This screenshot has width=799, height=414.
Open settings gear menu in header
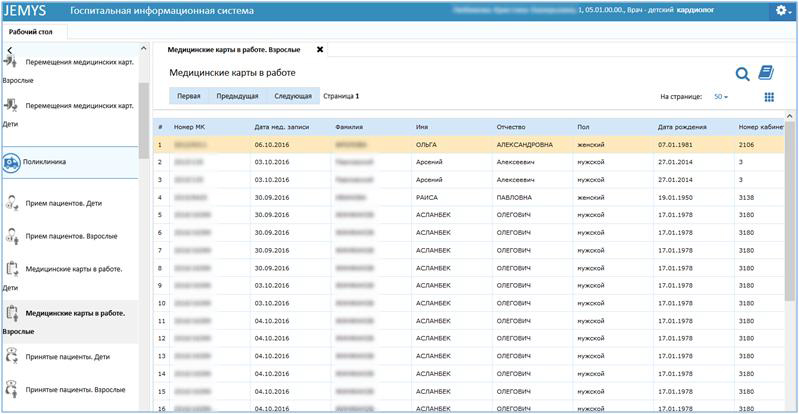[x=783, y=11]
